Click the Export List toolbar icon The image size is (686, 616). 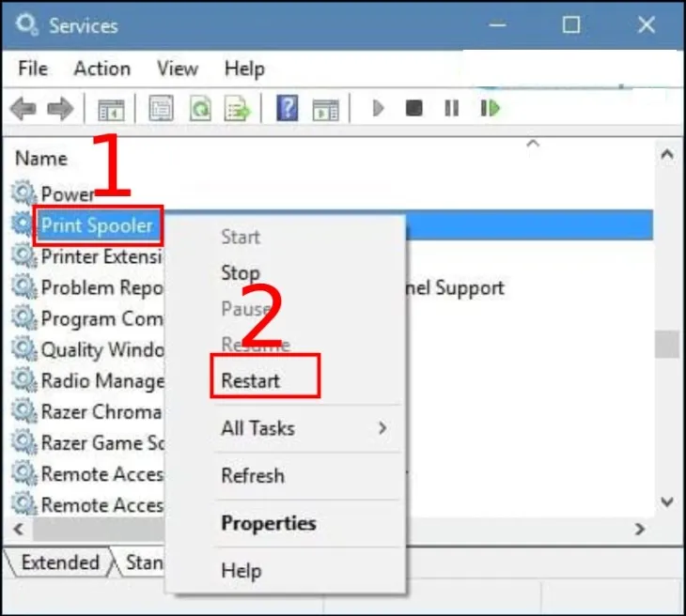point(238,109)
